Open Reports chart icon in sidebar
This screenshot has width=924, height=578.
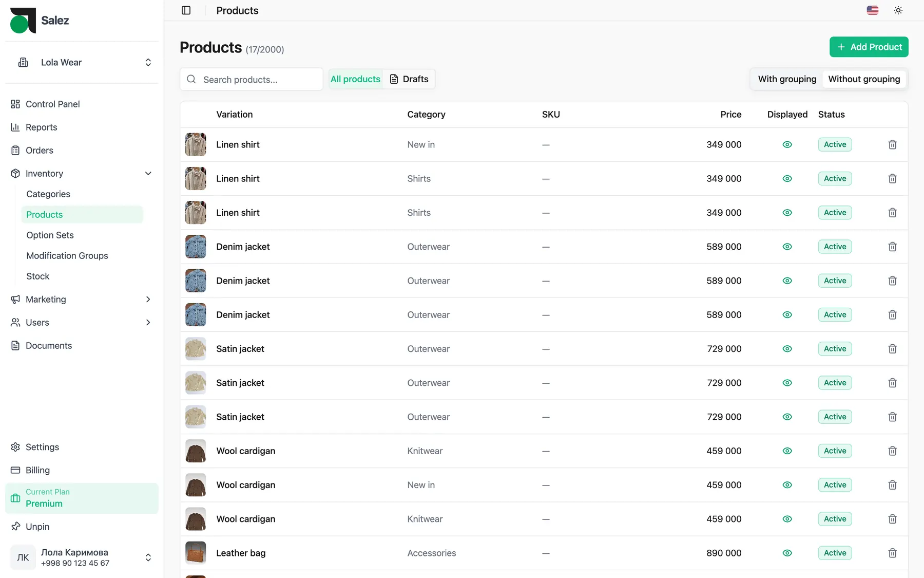(x=15, y=127)
